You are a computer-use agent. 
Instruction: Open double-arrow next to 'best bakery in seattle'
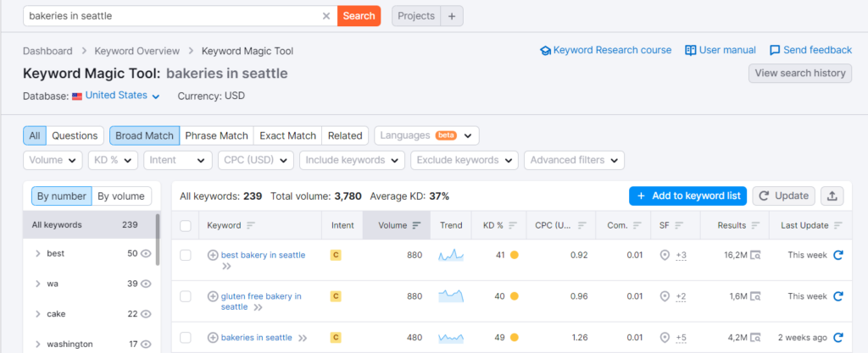(226, 267)
